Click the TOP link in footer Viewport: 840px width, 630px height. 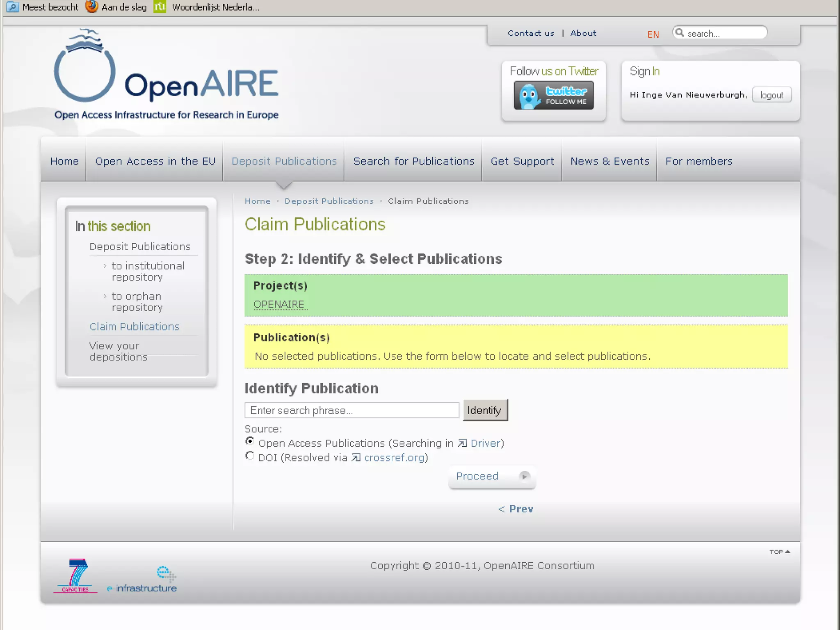pyautogui.click(x=779, y=552)
